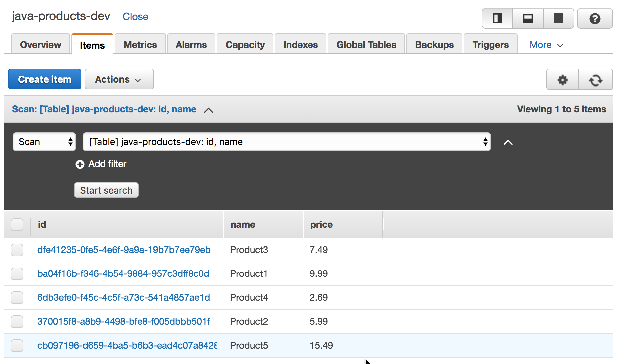Expand the More tabs menu
This screenshot has width=619, height=364.
pyautogui.click(x=546, y=45)
